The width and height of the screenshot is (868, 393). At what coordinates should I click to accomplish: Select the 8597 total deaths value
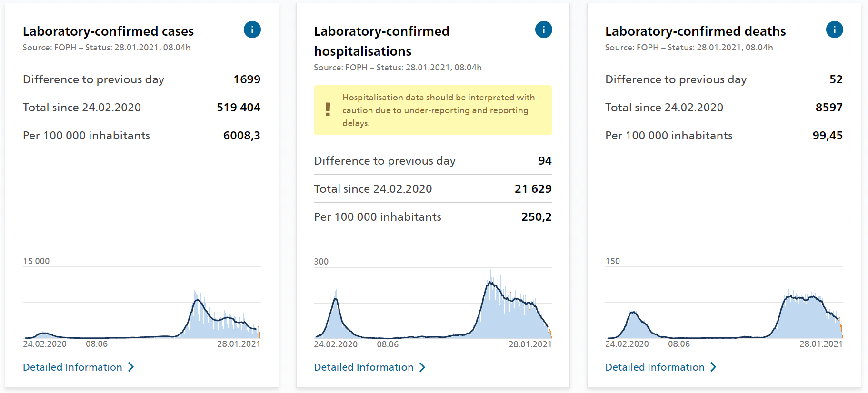coord(828,108)
